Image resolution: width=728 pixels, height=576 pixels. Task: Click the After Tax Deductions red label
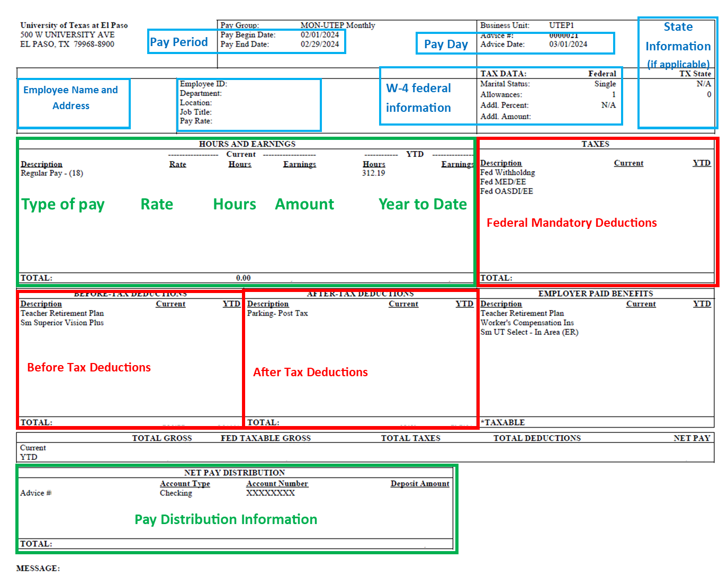pyautogui.click(x=310, y=373)
